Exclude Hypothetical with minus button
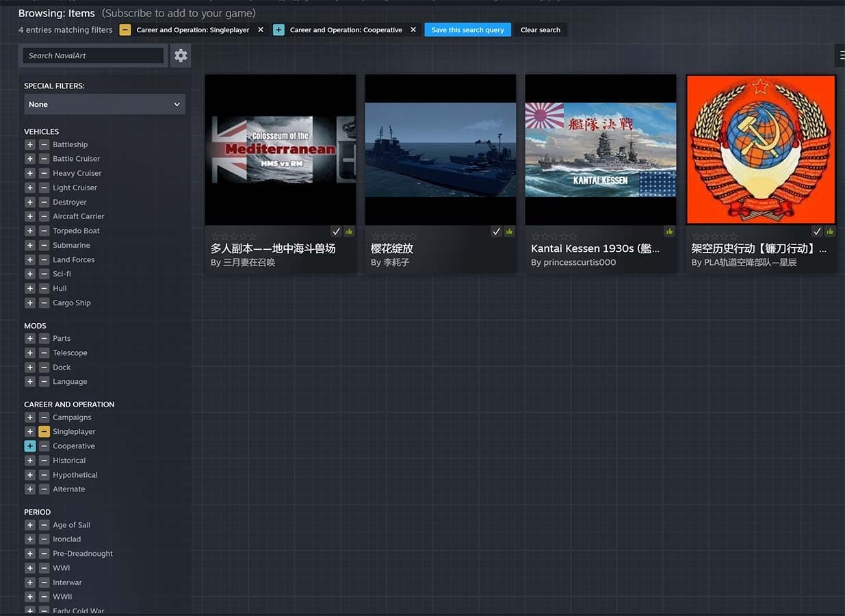The width and height of the screenshot is (845, 616). click(x=44, y=474)
